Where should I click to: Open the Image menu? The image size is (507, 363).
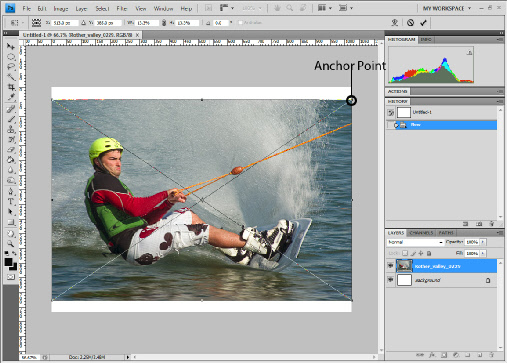coord(61,8)
